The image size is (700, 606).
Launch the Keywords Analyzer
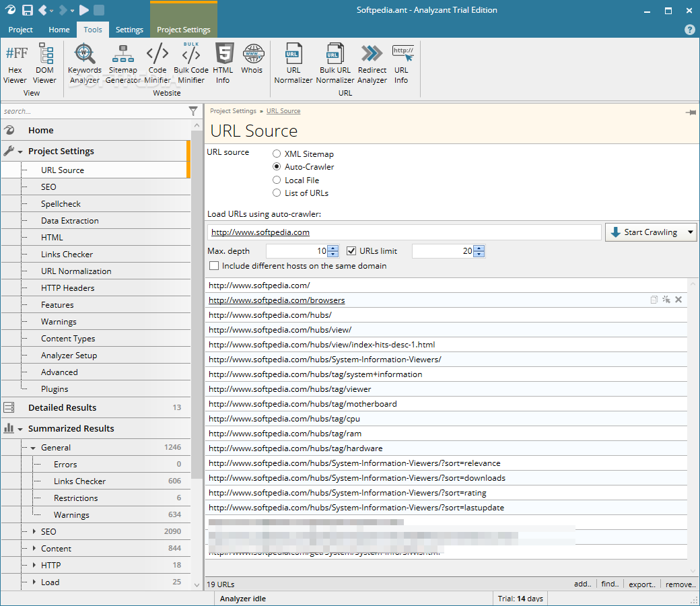85,64
